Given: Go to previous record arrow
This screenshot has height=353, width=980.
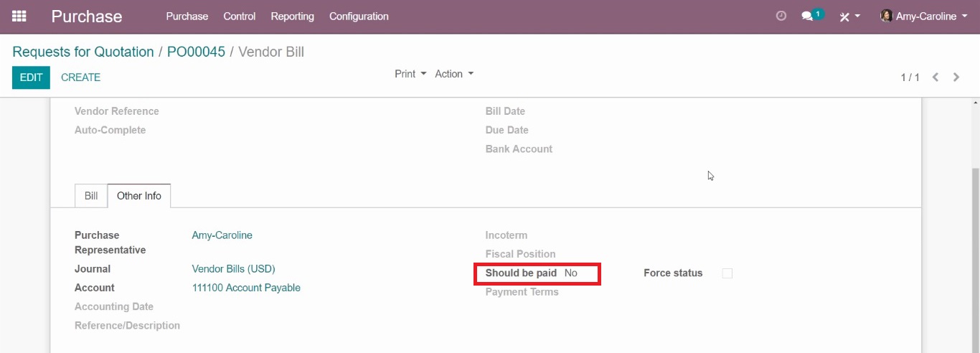Looking at the screenshot, I should [x=936, y=77].
